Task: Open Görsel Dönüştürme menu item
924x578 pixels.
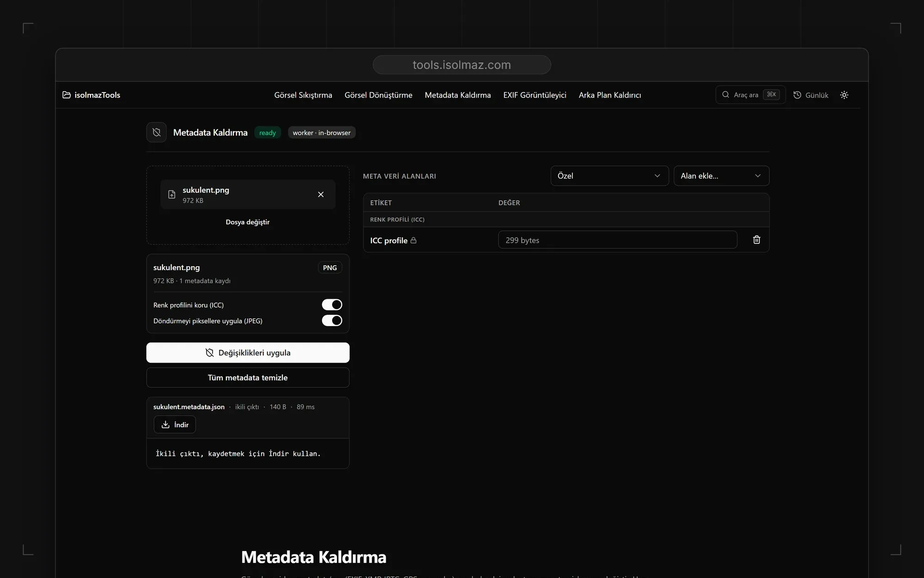Action: (x=378, y=95)
